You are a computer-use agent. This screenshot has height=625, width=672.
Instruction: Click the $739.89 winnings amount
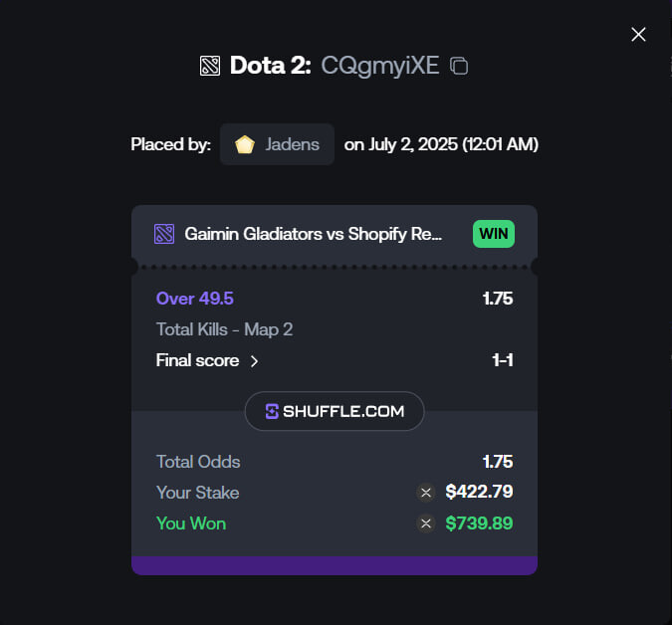tap(479, 523)
